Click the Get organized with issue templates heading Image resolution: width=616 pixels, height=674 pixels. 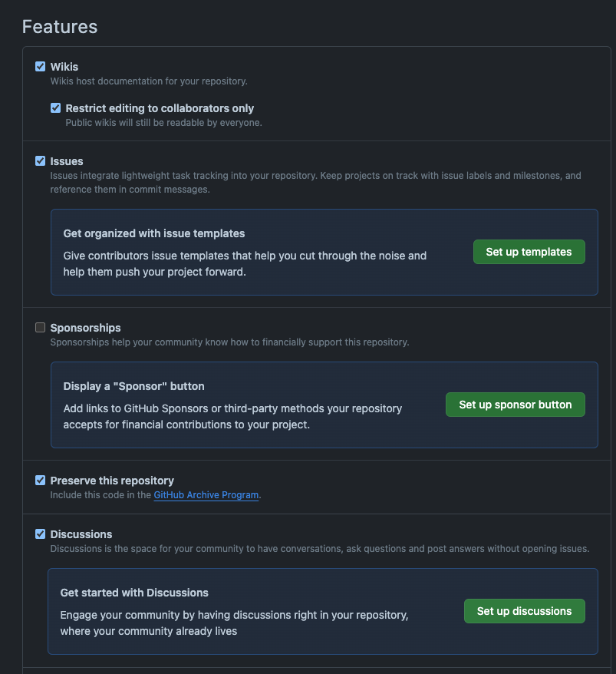point(153,233)
